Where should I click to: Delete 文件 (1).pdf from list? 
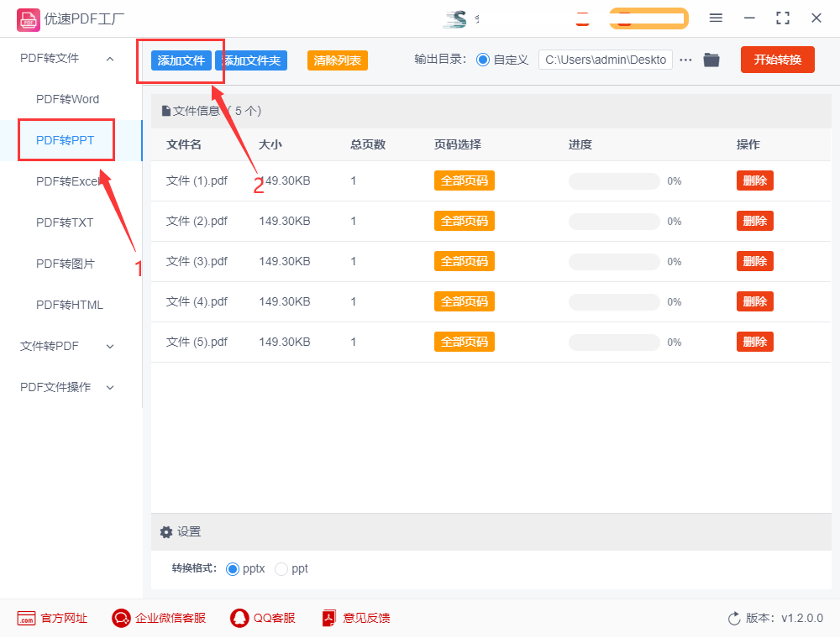coord(755,181)
